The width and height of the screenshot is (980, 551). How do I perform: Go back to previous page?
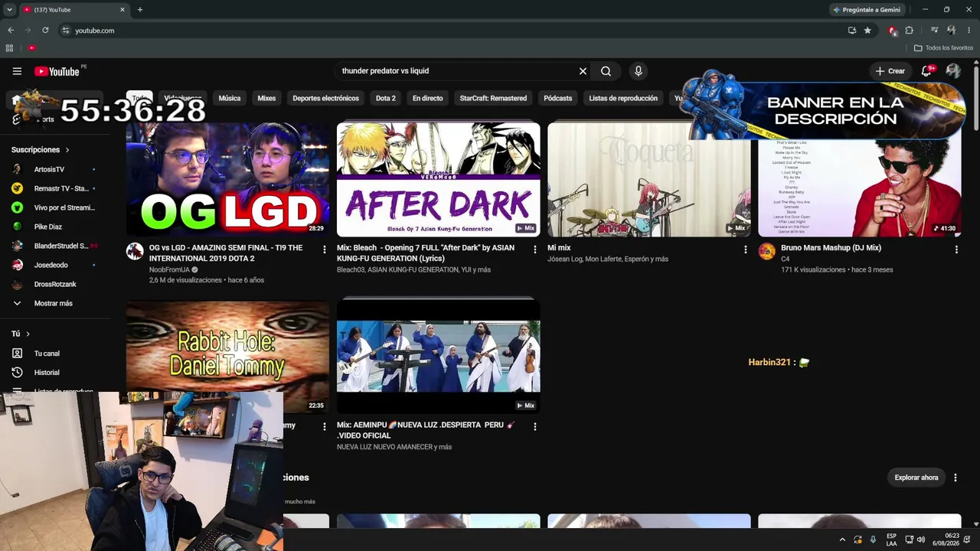coord(11,31)
